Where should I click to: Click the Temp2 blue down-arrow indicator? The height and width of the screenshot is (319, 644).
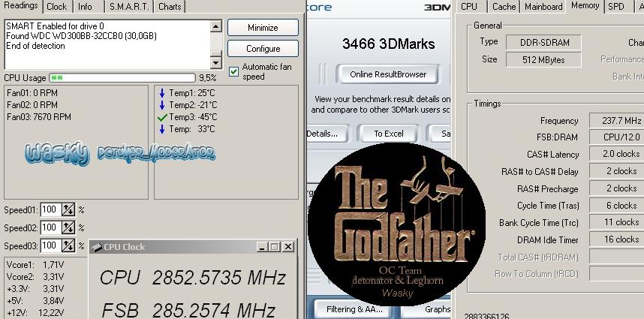[161, 105]
